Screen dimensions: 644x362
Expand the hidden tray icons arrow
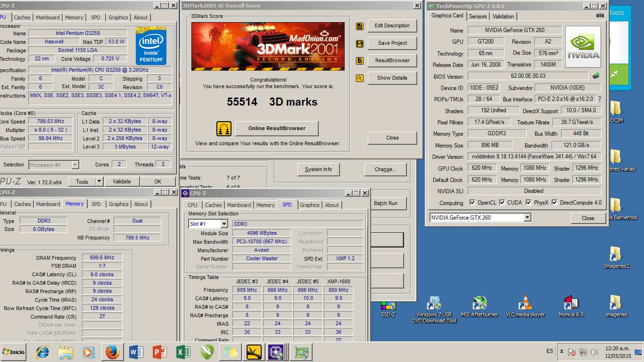pos(561,352)
